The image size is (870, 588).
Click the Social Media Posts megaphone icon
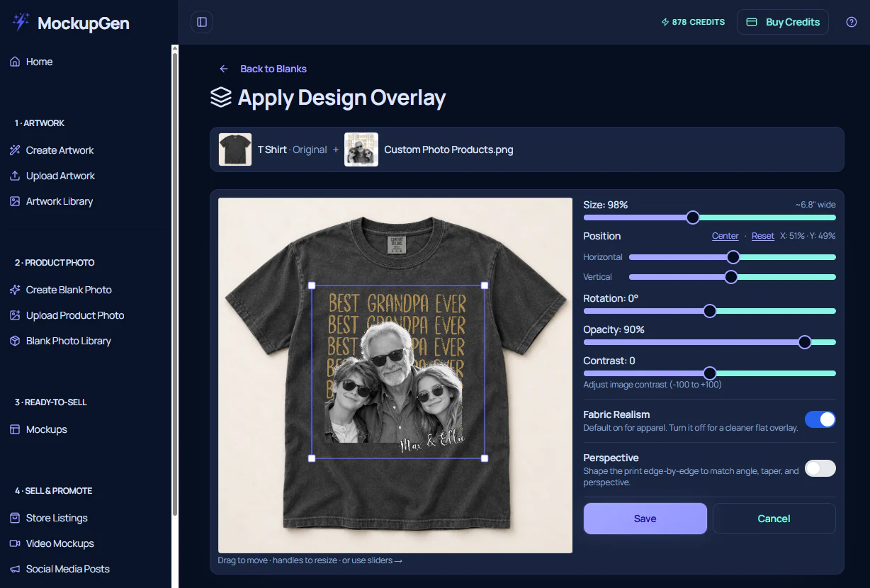pos(15,569)
